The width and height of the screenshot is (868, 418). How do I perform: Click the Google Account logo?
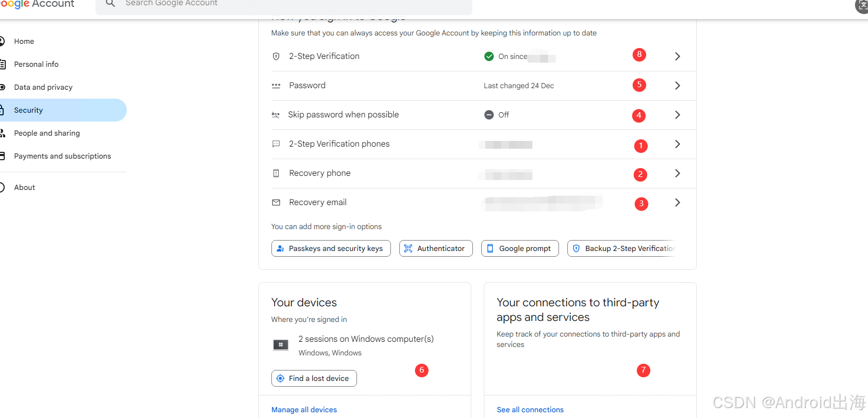[37, 4]
